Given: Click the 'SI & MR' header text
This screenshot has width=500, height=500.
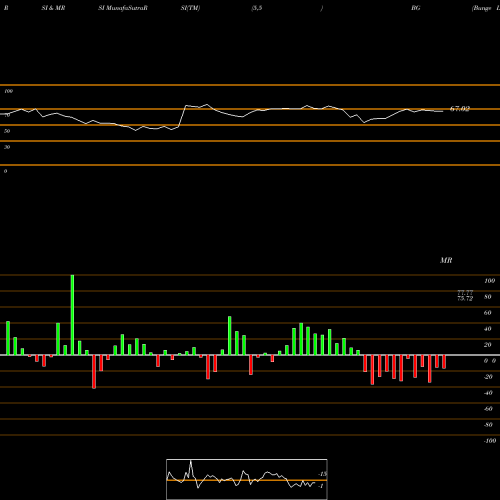Looking at the screenshot, I should click(53, 8).
